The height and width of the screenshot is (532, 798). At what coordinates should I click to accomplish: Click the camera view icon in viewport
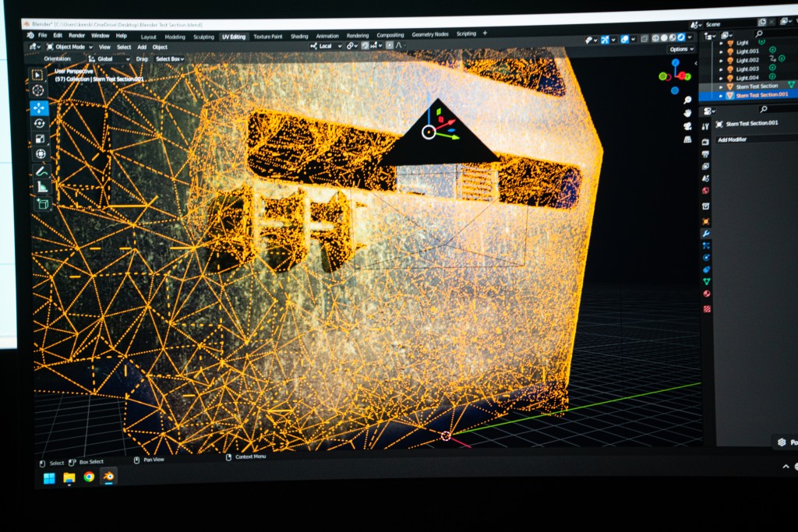(x=688, y=126)
